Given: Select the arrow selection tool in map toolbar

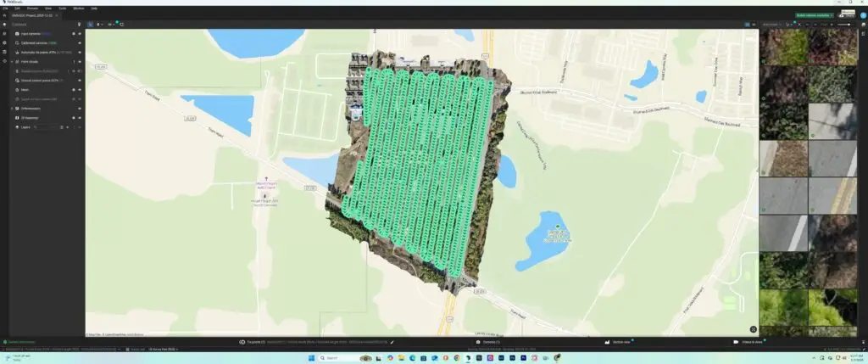Looking at the screenshot, I should [90, 25].
